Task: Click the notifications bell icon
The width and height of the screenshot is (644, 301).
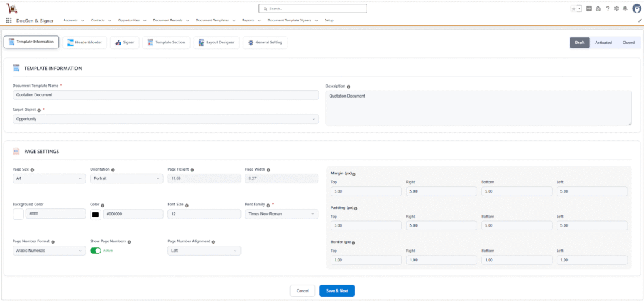Action: click(625, 8)
